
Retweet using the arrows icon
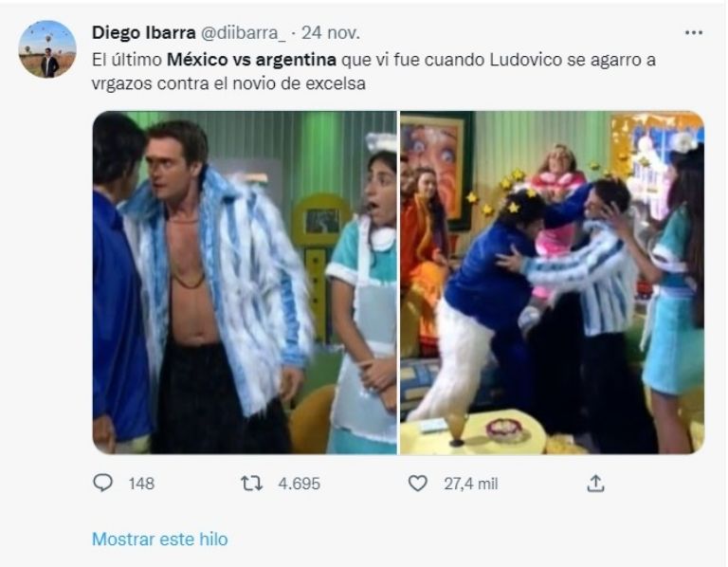[252, 484]
